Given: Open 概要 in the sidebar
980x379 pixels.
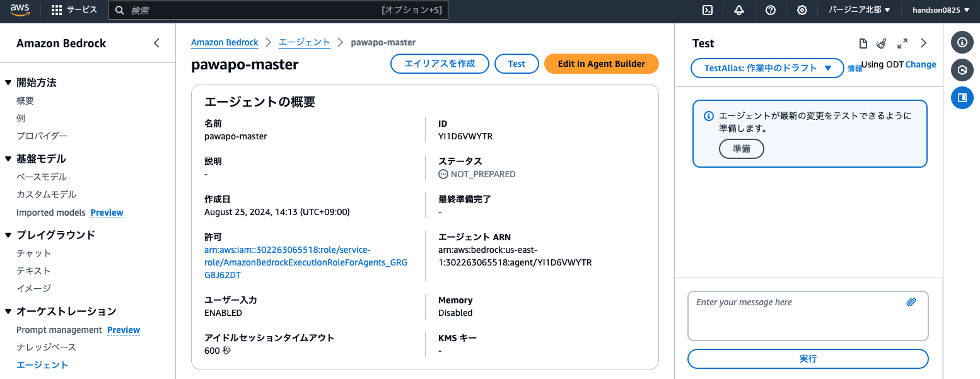Looking at the screenshot, I should tap(25, 101).
